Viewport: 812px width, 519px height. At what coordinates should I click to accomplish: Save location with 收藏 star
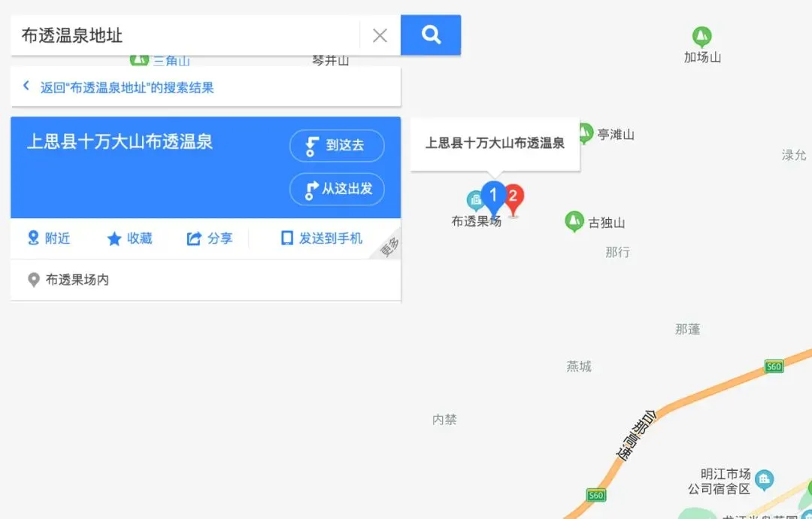129,238
